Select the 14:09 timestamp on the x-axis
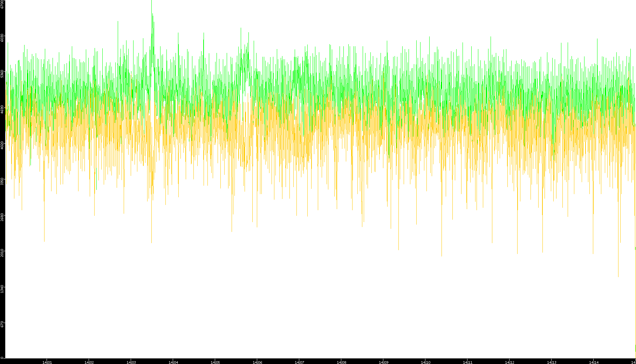 pos(383,362)
